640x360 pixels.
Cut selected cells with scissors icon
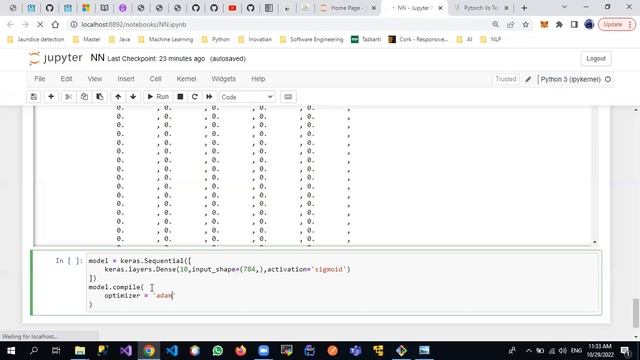coord(69,97)
